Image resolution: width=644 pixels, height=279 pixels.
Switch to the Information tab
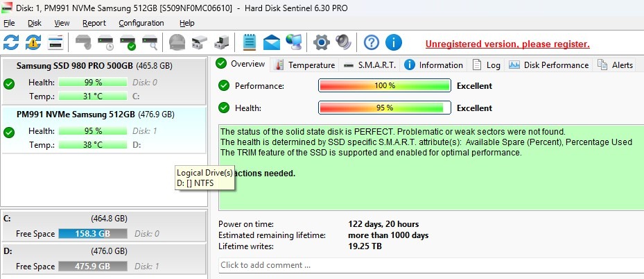434,65
